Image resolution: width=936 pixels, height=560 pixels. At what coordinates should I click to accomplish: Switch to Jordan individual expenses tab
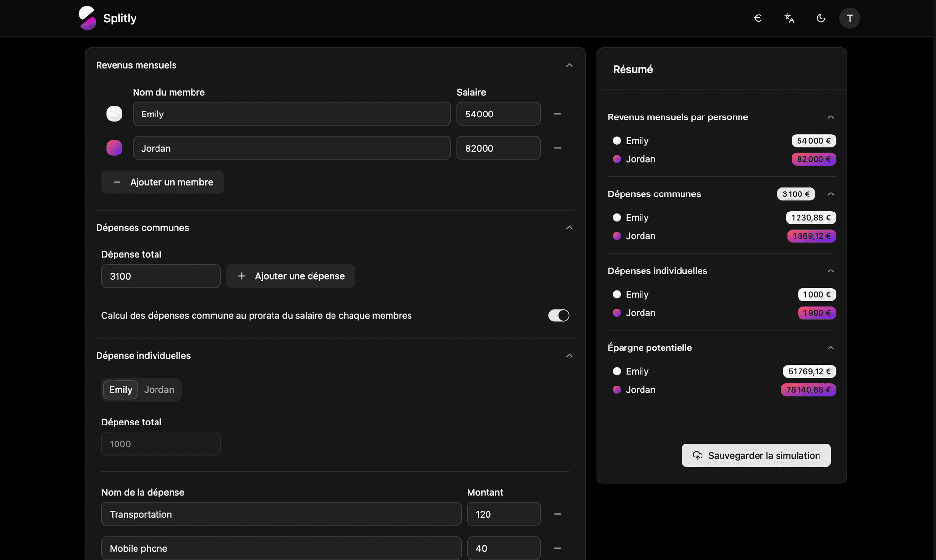pos(159,390)
